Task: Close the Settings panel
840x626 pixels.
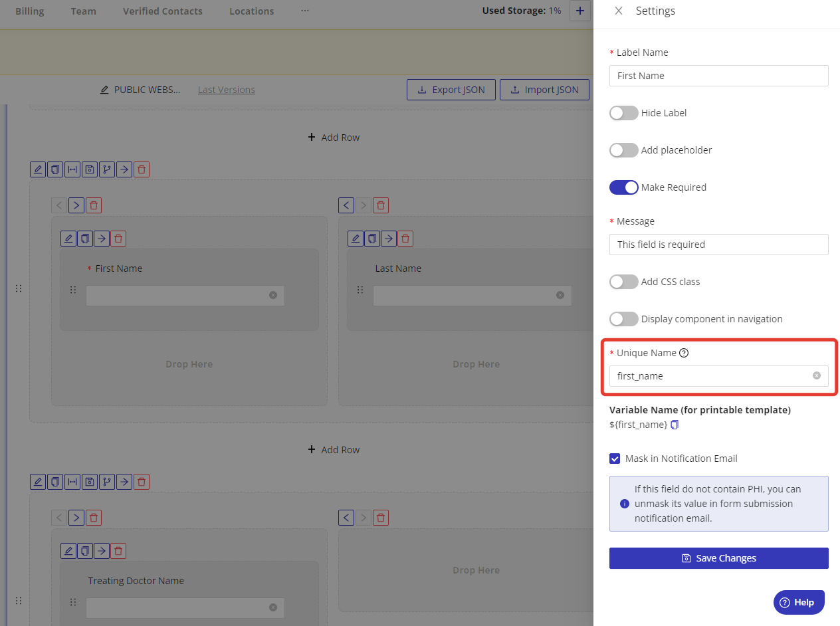Action: [619, 11]
